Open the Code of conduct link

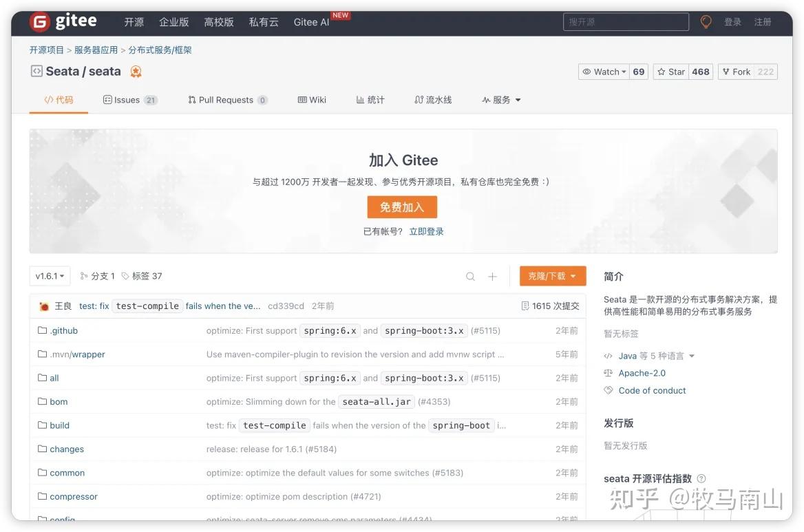coord(652,390)
